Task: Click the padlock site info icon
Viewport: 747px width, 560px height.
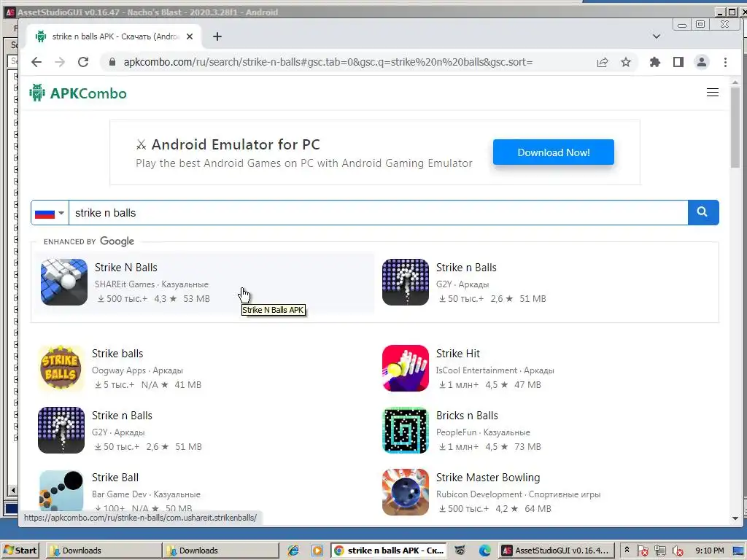Action: pyautogui.click(x=112, y=62)
